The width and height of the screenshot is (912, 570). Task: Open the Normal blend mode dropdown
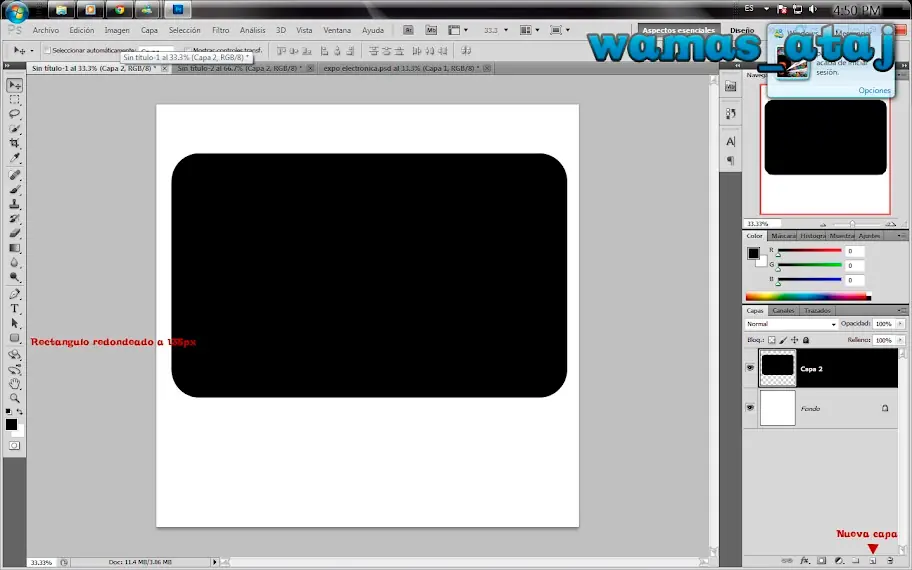[791, 324]
